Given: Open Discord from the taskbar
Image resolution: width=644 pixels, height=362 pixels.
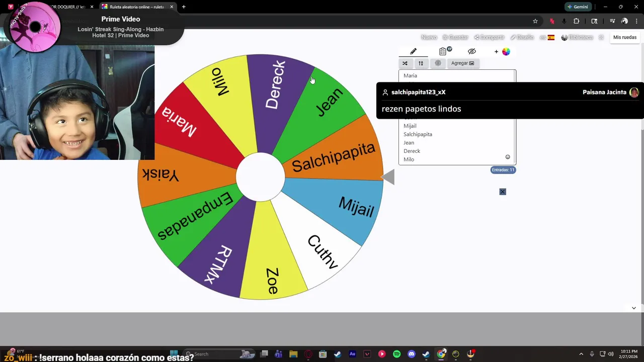Looking at the screenshot, I should point(412,354).
